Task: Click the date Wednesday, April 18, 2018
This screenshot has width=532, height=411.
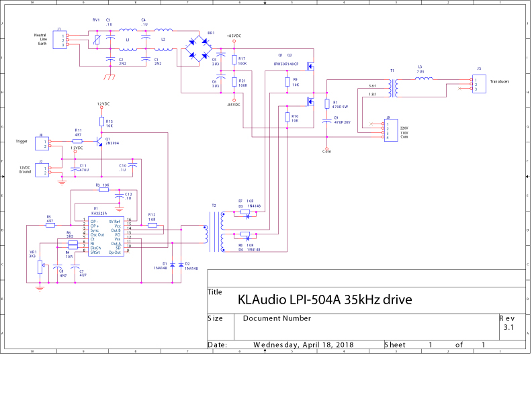Action: coord(304,345)
